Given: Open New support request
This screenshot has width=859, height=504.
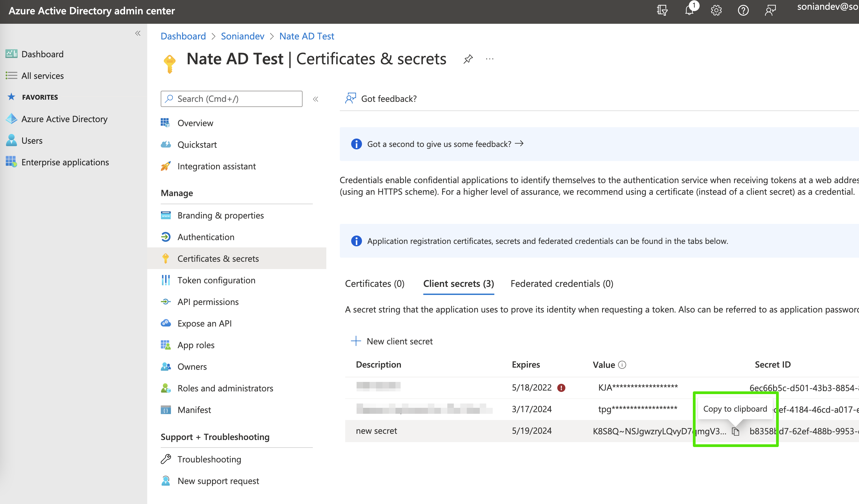Looking at the screenshot, I should coord(218,481).
